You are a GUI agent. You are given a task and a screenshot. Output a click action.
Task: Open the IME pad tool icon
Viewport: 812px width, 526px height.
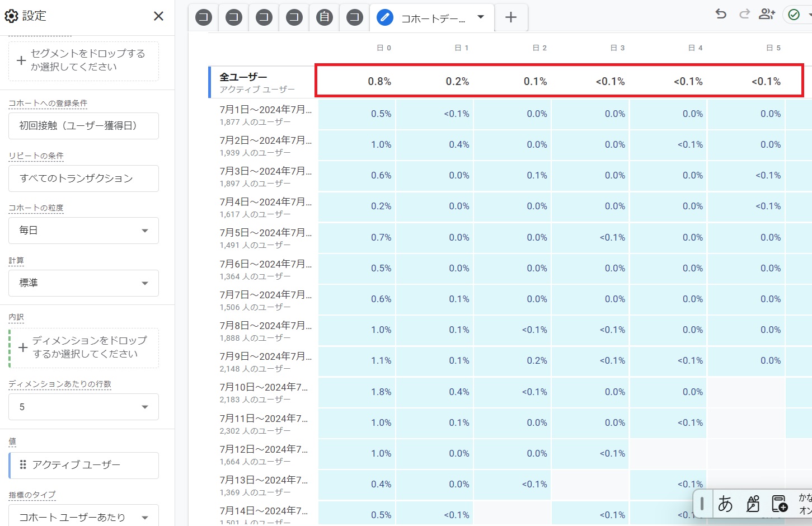(753, 504)
